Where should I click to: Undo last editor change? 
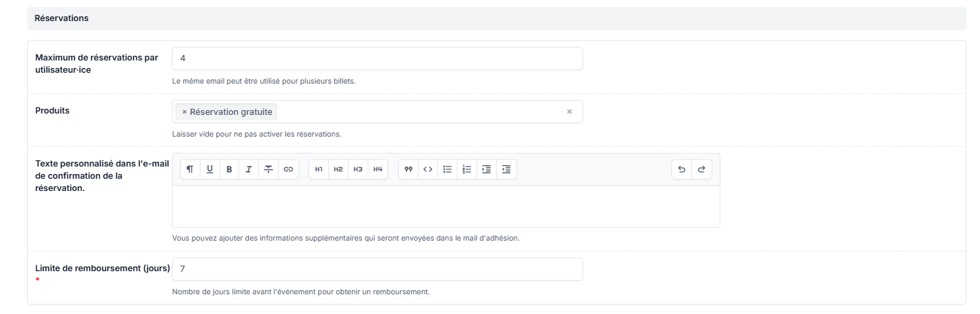click(x=682, y=169)
